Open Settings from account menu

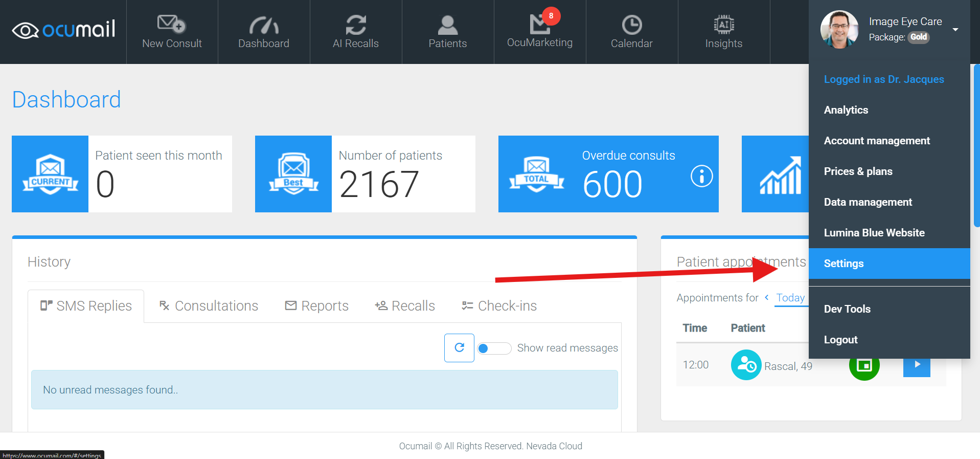[x=890, y=264]
